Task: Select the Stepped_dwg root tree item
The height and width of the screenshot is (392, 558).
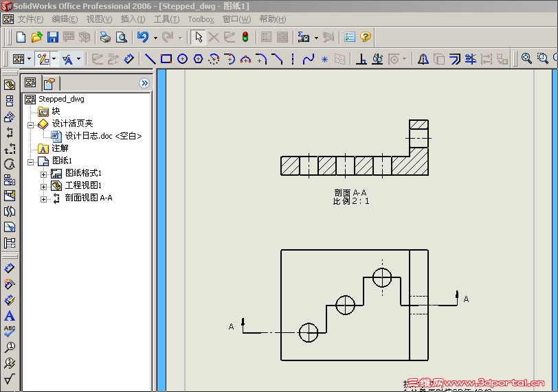Action: (x=61, y=99)
